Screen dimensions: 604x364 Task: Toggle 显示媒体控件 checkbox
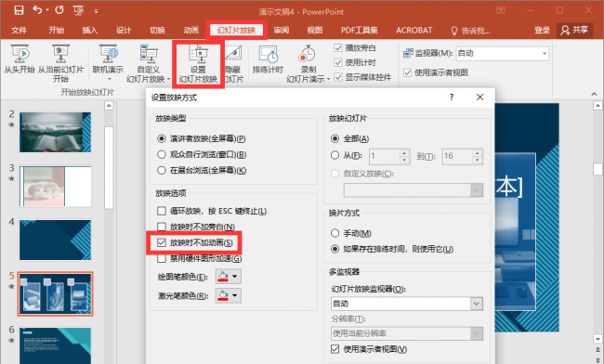coord(338,77)
